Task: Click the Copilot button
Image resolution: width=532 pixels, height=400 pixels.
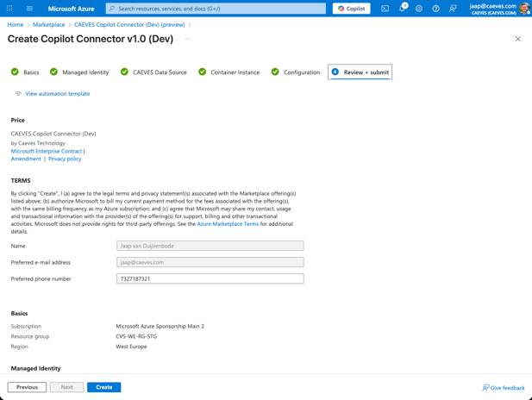Action: [x=352, y=9]
